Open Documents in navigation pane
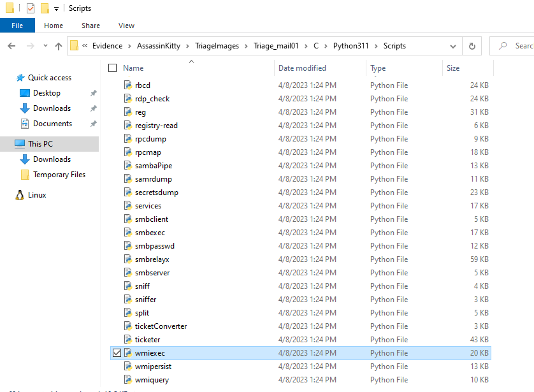The width and height of the screenshot is (534, 392). [x=52, y=124]
